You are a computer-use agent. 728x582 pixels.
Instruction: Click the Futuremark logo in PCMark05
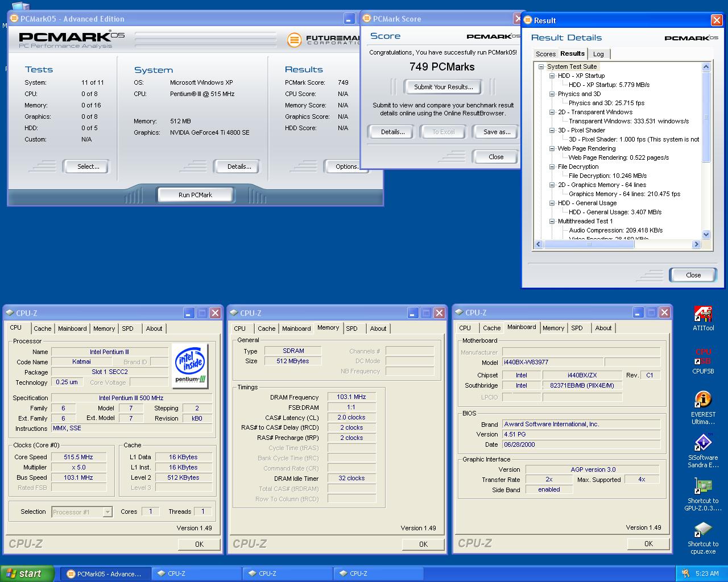pyautogui.click(x=323, y=40)
